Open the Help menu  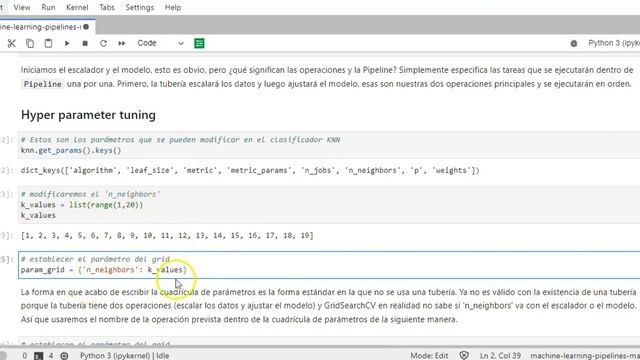pos(173,7)
